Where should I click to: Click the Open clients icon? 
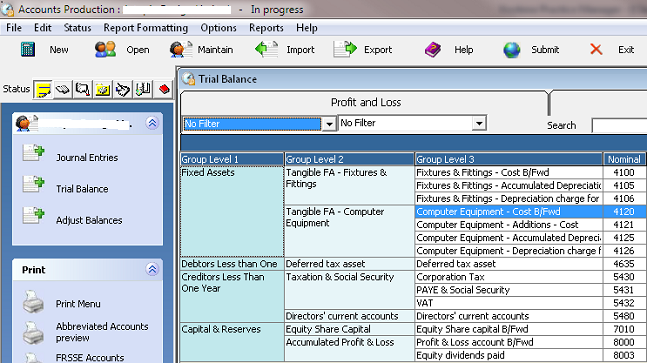105,50
